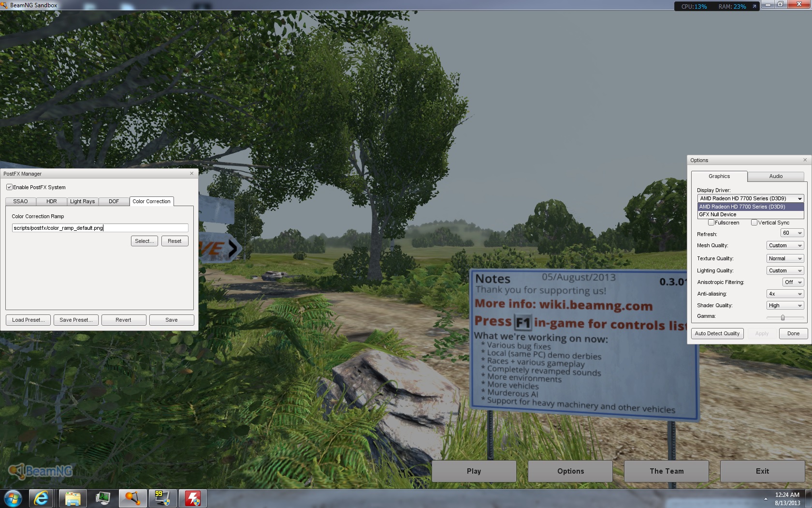Screen dimensions: 812x508
Task: Click the RAM 23% usage readout
Action: (x=732, y=6)
